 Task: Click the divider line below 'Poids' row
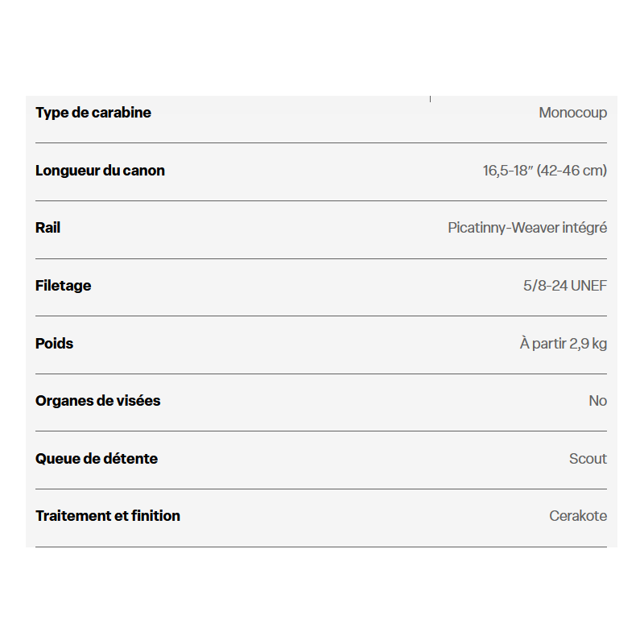(x=321, y=374)
